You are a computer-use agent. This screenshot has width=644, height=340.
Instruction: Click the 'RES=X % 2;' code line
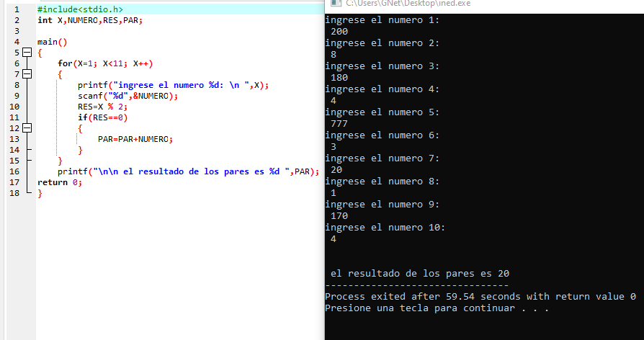(103, 107)
